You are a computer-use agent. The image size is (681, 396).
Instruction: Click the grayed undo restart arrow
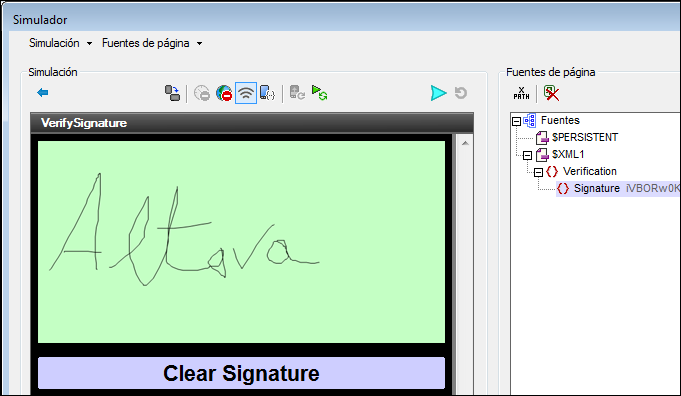tap(461, 93)
